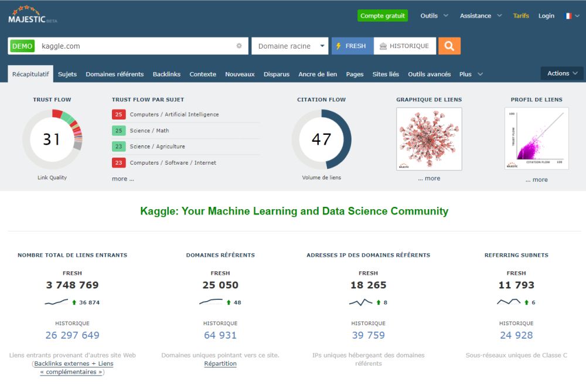Click the French flag language icon
The height and width of the screenshot is (392, 586).
pyautogui.click(x=568, y=16)
